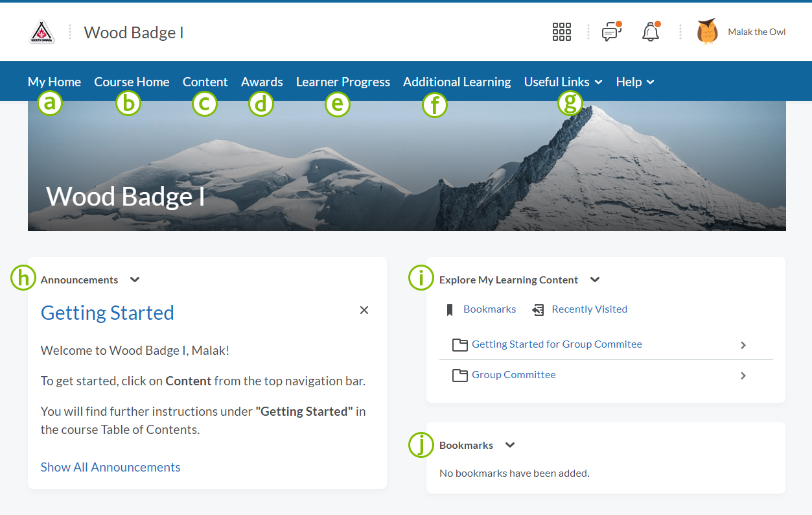Click the Bookmarks widget heading

point(467,446)
